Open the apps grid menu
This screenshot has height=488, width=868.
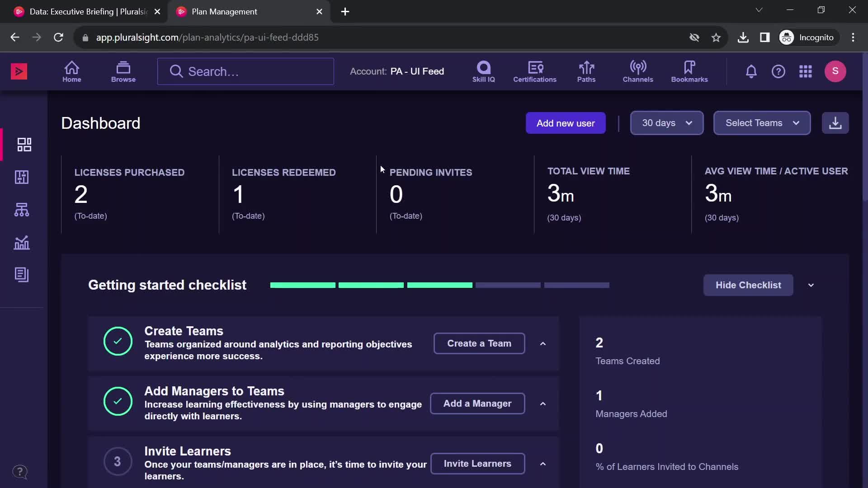coord(805,71)
